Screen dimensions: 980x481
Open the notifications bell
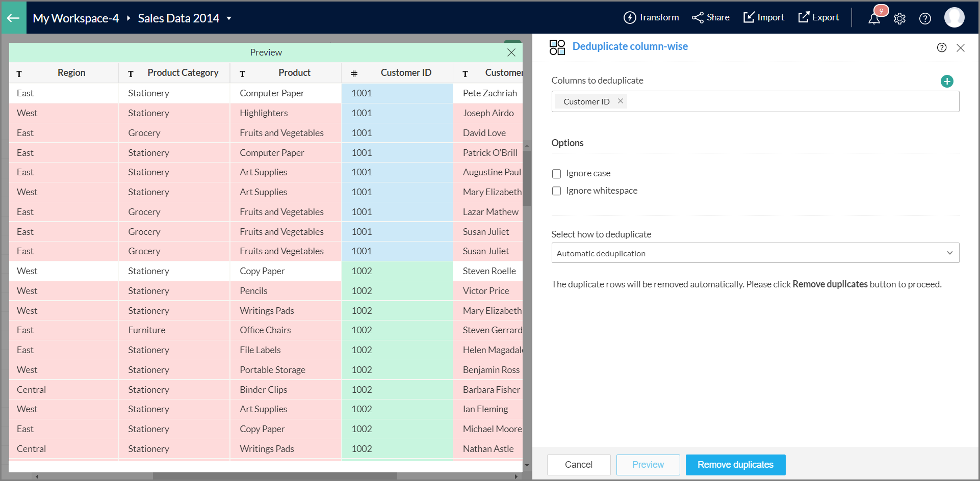click(x=874, y=19)
